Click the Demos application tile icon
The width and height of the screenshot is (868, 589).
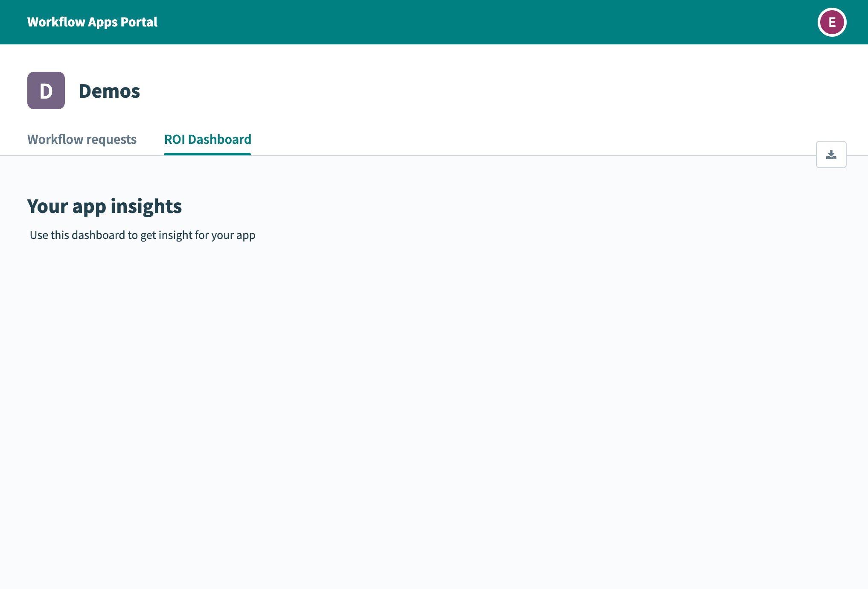pyautogui.click(x=46, y=90)
